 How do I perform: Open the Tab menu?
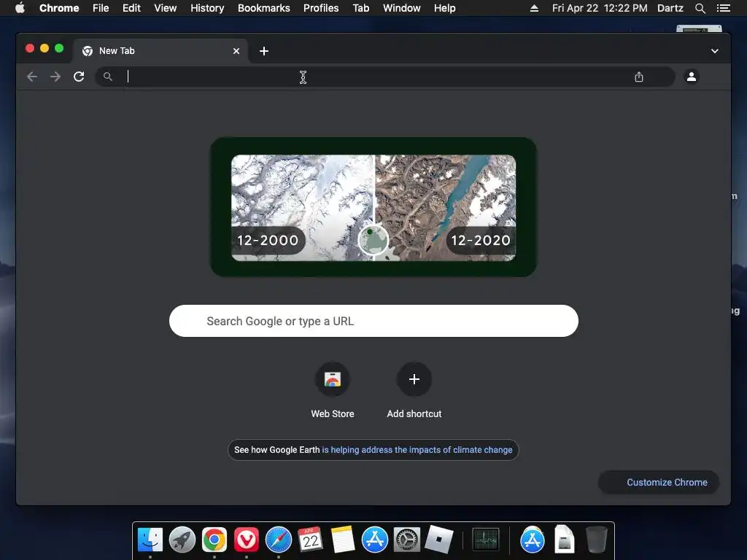click(x=361, y=8)
